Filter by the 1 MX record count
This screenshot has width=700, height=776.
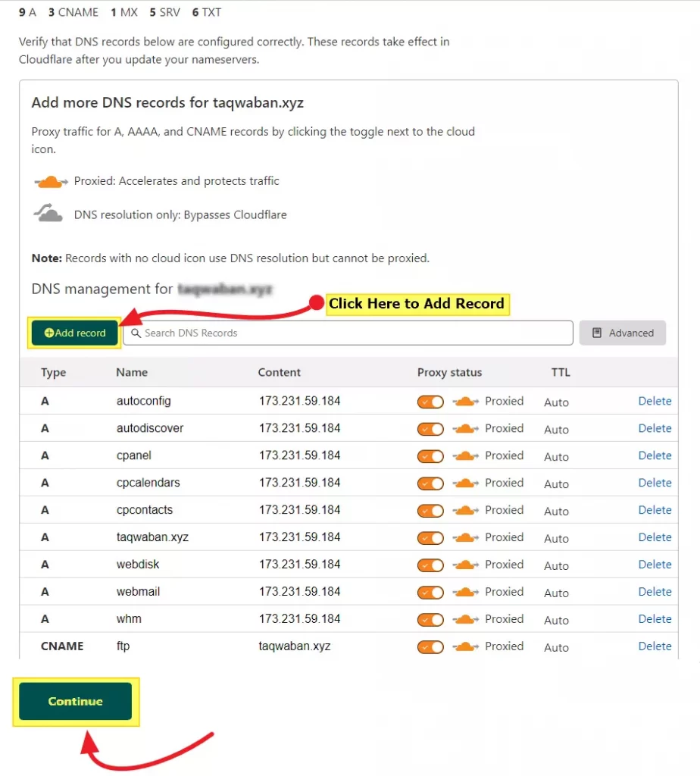(x=124, y=12)
